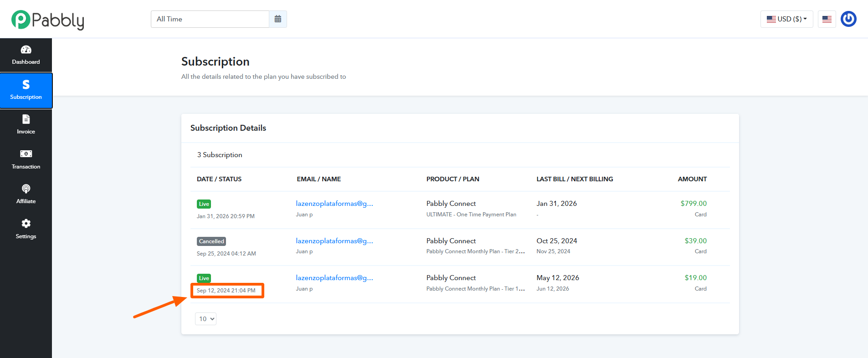This screenshot has height=358, width=868.
Task: Open email link in the $39.00 row
Action: point(334,241)
